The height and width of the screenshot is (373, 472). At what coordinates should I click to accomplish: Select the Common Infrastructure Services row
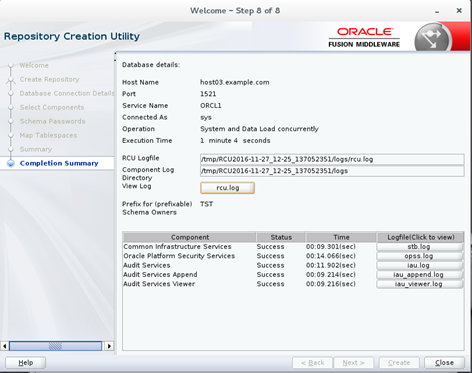click(x=293, y=247)
